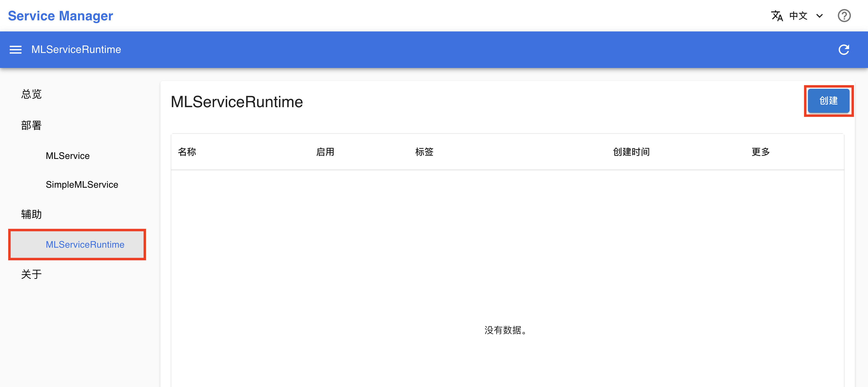The width and height of the screenshot is (868, 387).
Task: Click the refresh icon in blue bar
Action: [843, 50]
